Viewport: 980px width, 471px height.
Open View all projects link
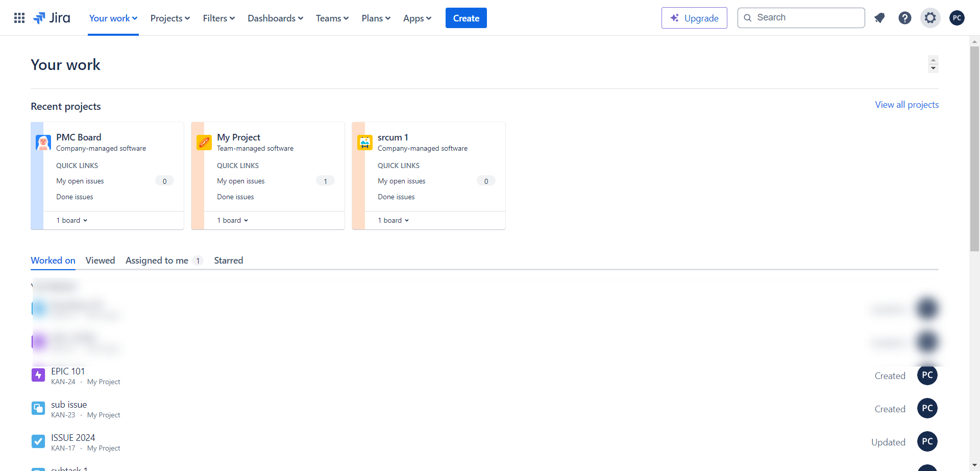[x=907, y=105]
